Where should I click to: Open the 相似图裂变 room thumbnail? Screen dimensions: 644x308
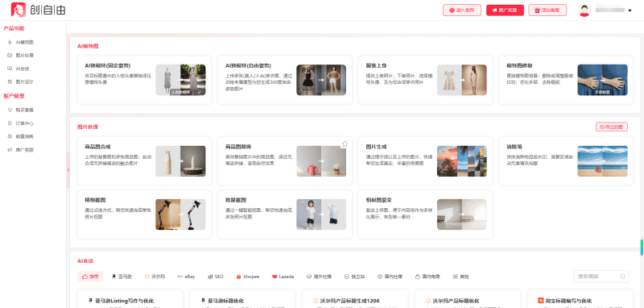click(x=461, y=214)
